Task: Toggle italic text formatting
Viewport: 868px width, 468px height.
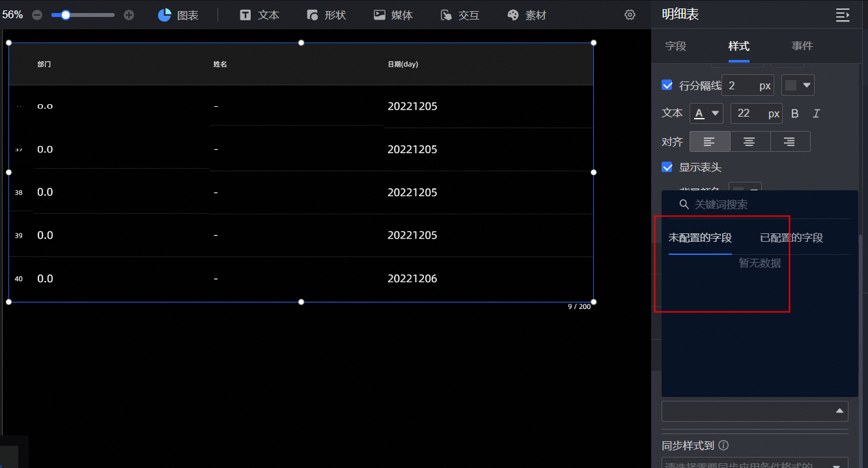Action: [x=816, y=113]
